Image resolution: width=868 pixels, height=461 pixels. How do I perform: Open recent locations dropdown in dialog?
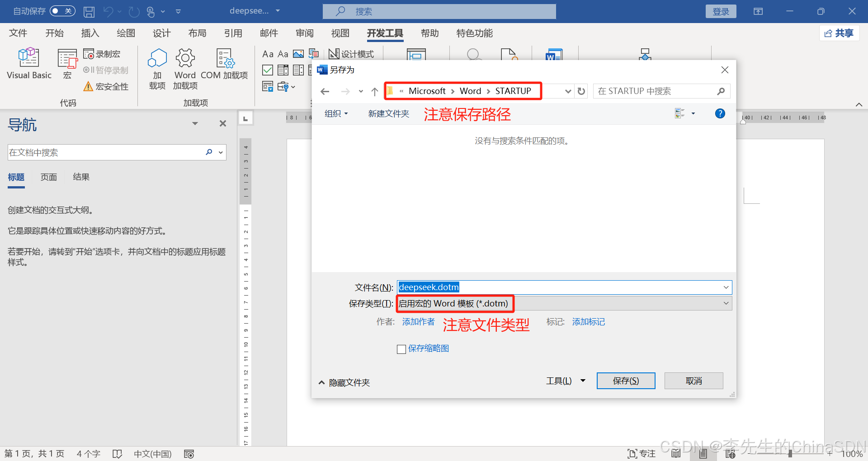coord(361,91)
